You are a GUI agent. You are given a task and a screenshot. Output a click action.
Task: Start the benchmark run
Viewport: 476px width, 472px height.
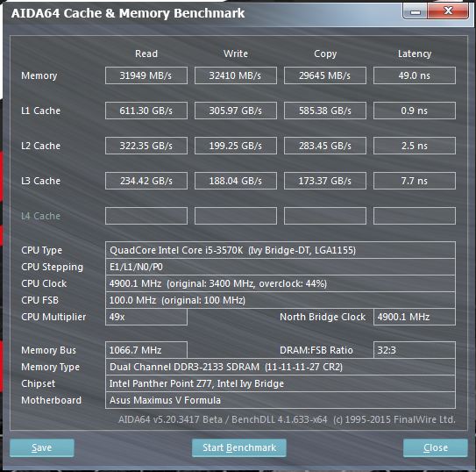tap(239, 447)
